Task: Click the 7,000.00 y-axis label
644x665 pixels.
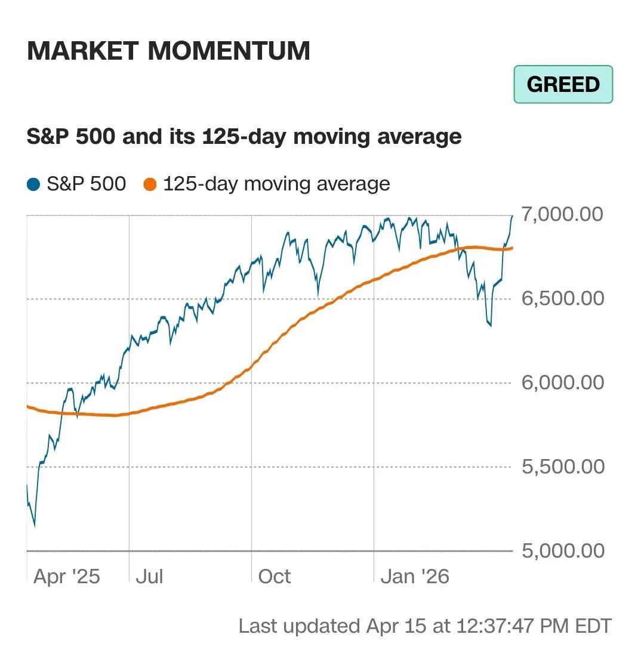Action: click(x=563, y=214)
